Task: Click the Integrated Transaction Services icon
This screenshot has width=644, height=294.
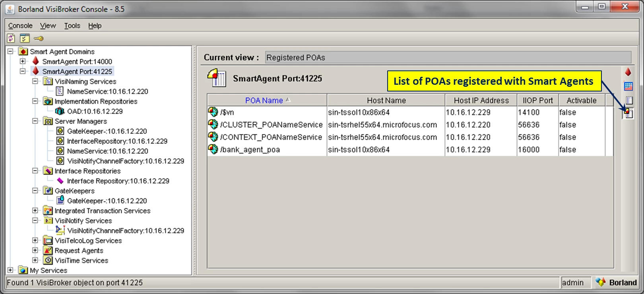Action: point(48,210)
